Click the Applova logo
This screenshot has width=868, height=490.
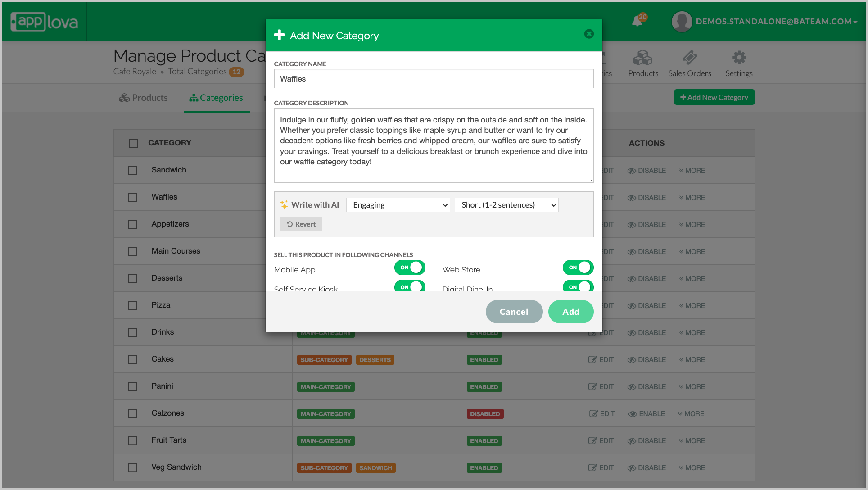[x=44, y=22]
